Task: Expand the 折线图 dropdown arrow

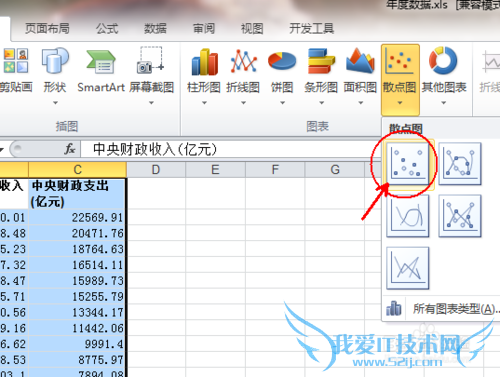Action: [x=243, y=103]
